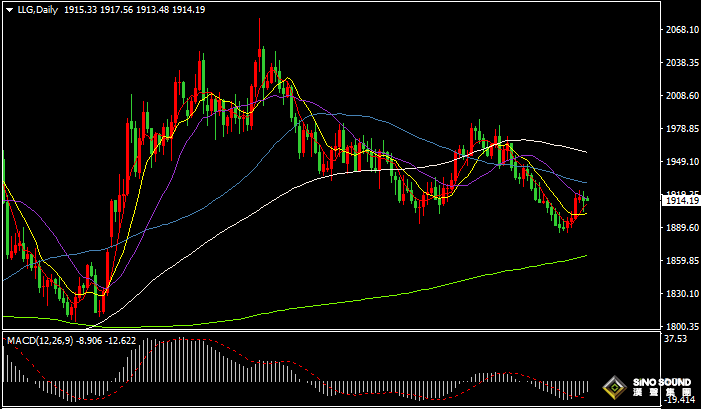Click the 1800.35 price axis label
The width and height of the screenshot is (701, 409).
click(680, 327)
